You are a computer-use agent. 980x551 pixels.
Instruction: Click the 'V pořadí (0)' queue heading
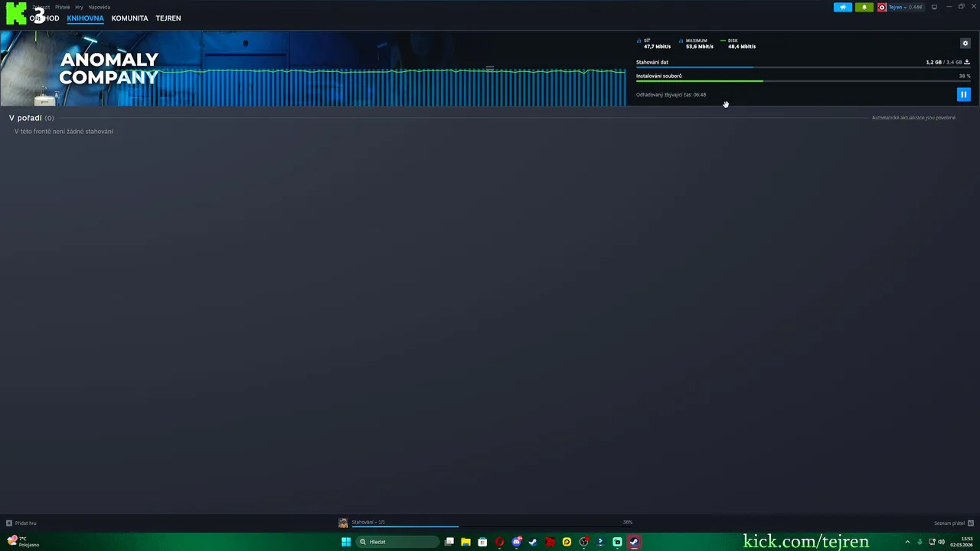pyautogui.click(x=31, y=118)
